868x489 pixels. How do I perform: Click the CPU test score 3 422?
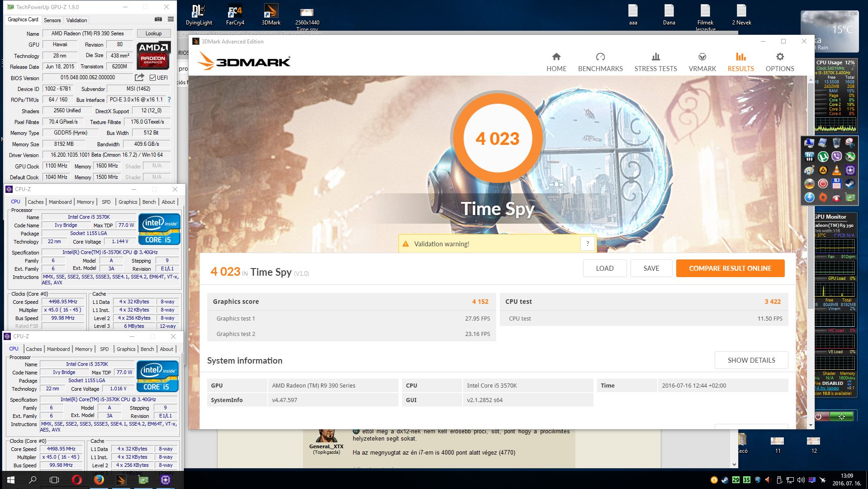(x=772, y=302)
